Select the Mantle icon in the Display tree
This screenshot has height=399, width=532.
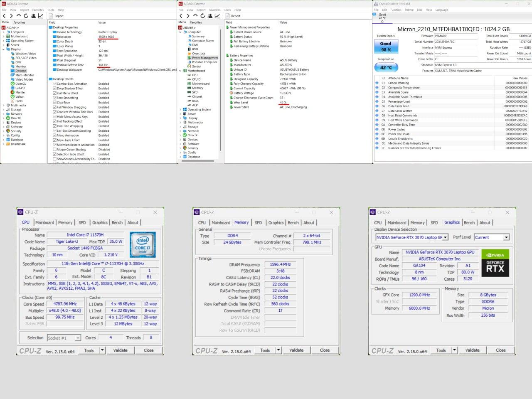[x=12, y=92]
